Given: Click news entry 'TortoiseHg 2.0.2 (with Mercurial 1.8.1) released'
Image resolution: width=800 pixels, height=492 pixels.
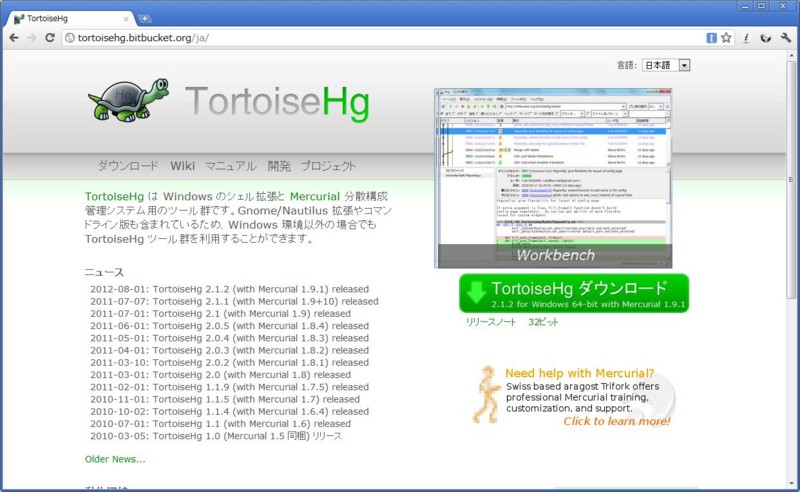Looking at the screenshot, I should [261, 362].
